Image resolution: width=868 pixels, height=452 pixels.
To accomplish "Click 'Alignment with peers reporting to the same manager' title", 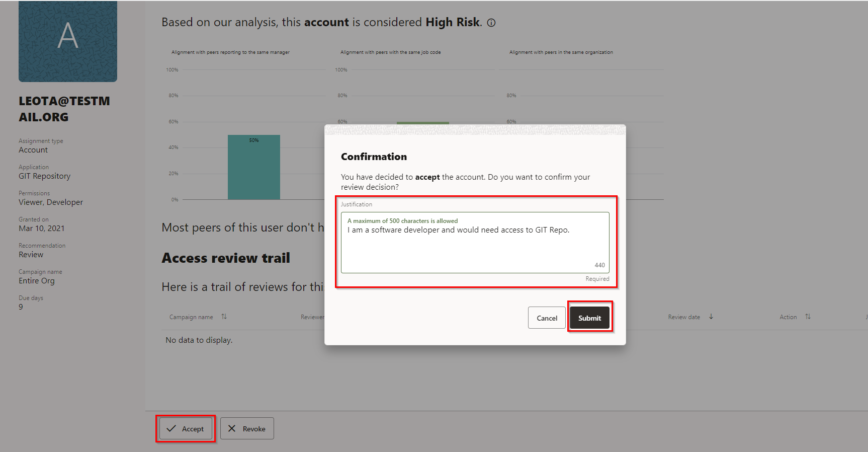I will [230, 52].
